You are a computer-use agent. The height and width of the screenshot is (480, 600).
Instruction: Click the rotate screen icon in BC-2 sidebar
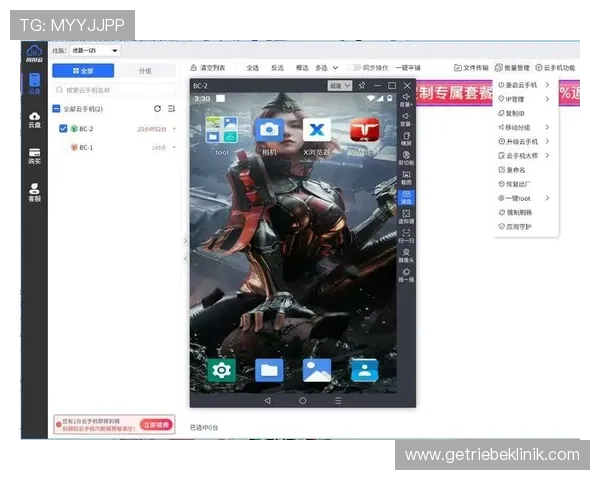pyautogui.click(x=406, y=139)
